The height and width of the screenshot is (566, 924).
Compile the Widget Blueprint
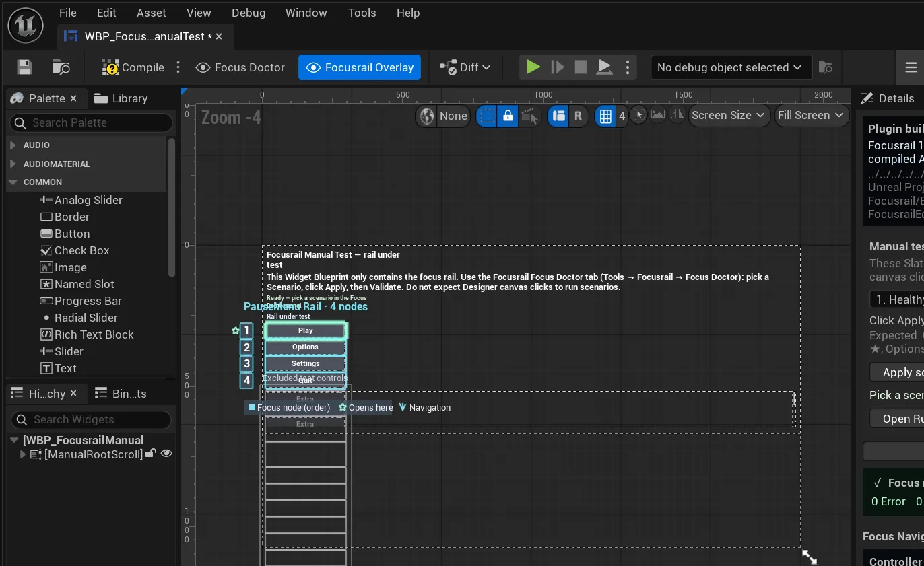click(133, 67)
